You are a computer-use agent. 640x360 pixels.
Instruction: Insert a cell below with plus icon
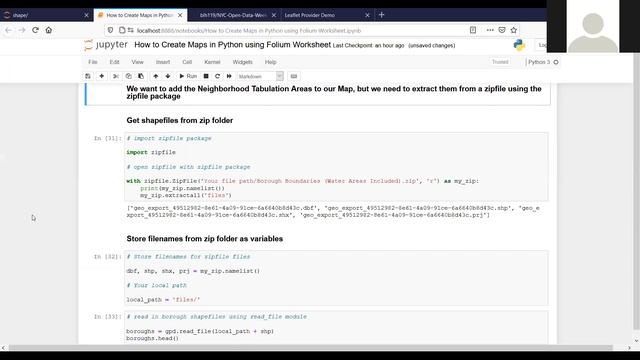point(102,76)
